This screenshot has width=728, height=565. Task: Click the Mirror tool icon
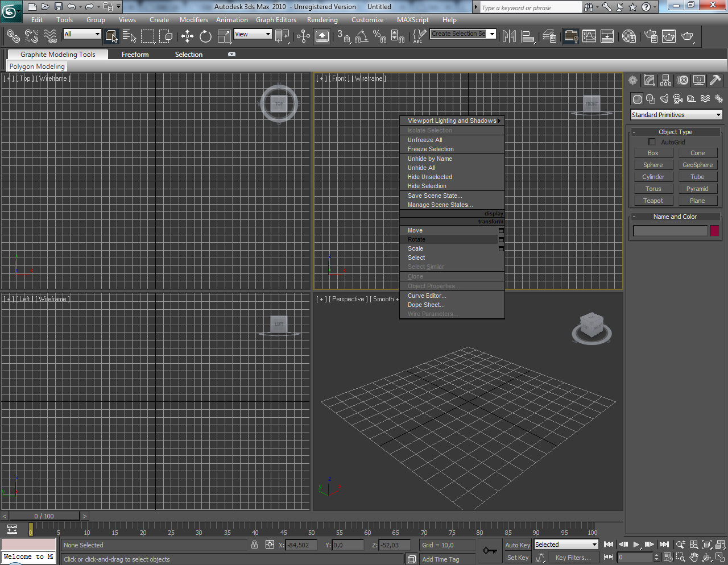pyautogui.click(x=510, y=36)
